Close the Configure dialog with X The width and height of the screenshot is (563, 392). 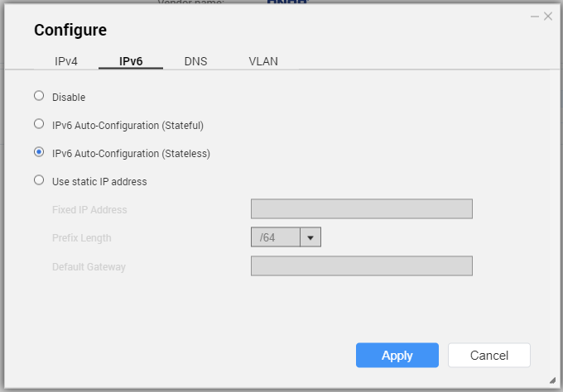[548, 16]
